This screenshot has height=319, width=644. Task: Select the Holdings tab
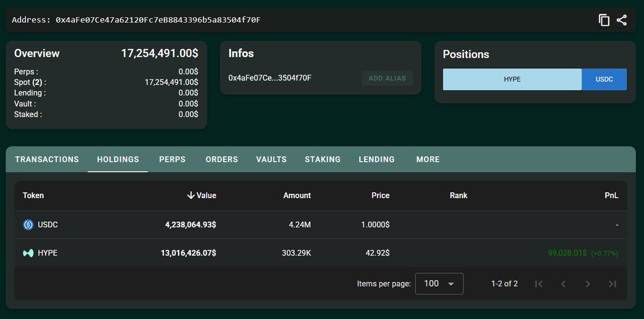click(118, 160)
